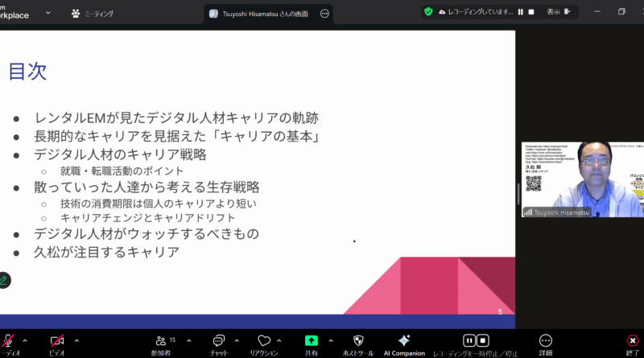Open the meeting (ミーティング) tab

93,14
